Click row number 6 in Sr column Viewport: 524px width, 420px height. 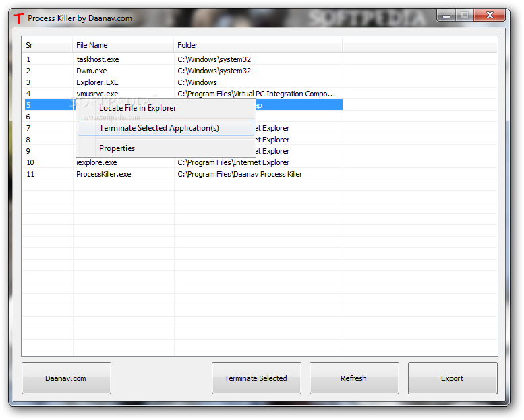pos(28,117)
